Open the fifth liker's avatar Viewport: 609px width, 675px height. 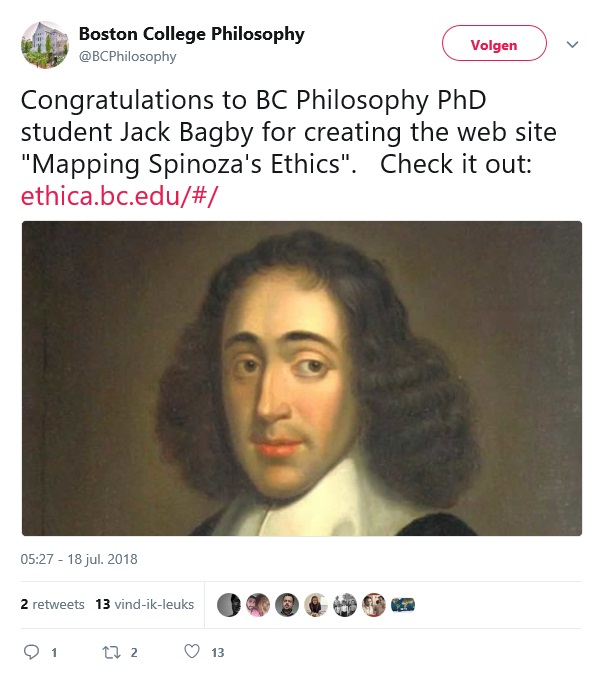pyautogui.click(x=344, y=604)
